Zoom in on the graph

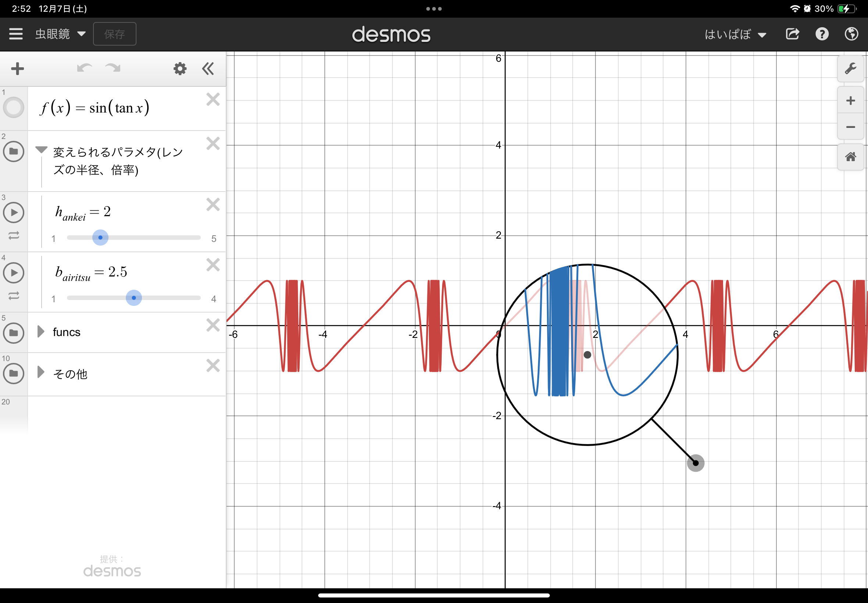[850, 100]
